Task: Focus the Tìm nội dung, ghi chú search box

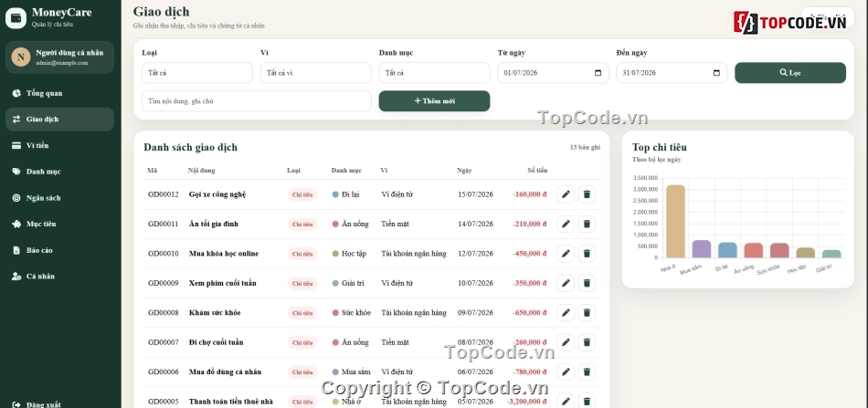Action: tap(257, 101)
